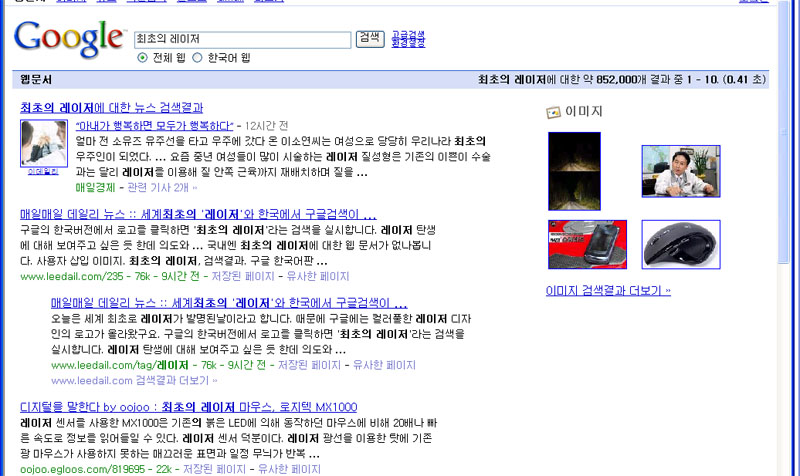Open the dark night road image thumbnail

[574, 171]
